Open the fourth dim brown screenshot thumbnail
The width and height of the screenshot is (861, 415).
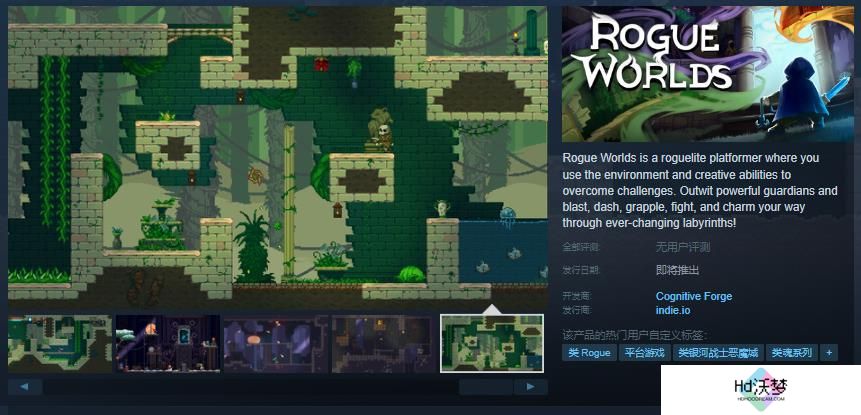click(x=384, y=344)
